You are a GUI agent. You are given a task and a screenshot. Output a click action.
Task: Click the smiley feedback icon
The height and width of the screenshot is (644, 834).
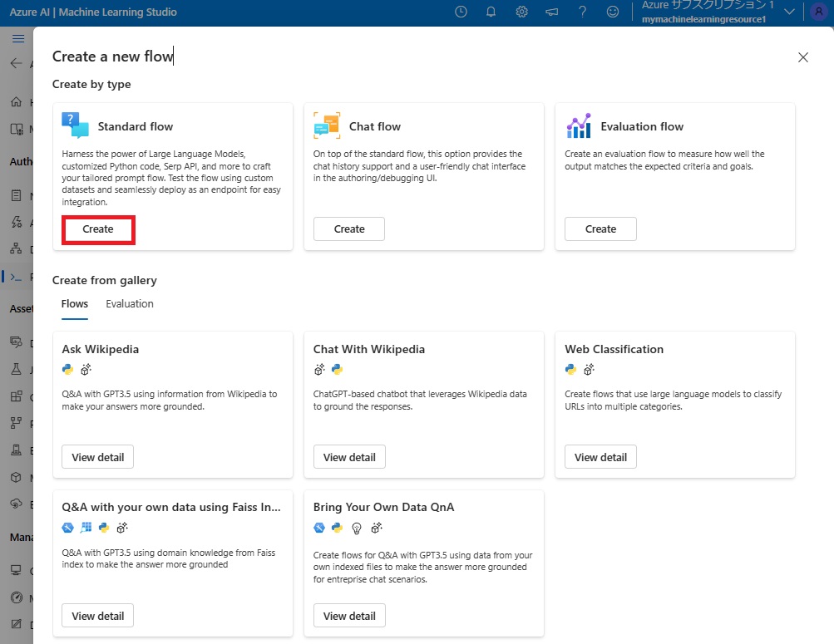point(613,12)
